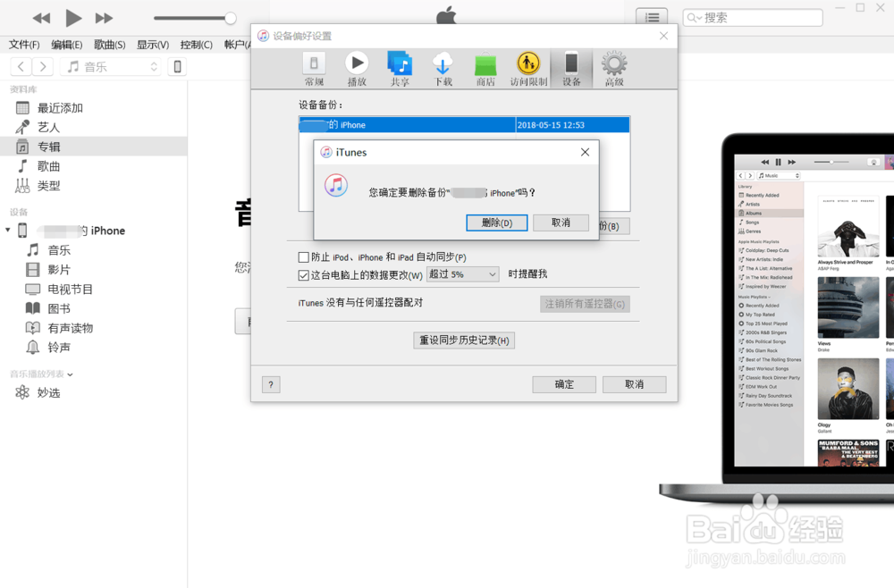The image size is (894, 588).
Task: Open the 文件 (File) menu
Action: tap(22, 44)
